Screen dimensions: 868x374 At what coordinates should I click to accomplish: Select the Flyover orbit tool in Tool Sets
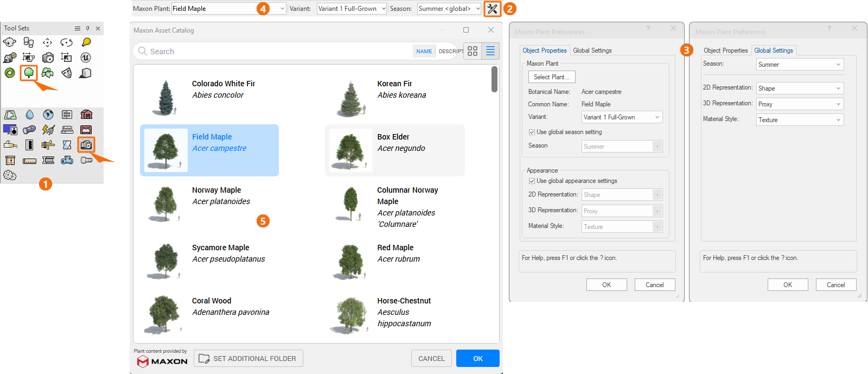coord(10,42)
